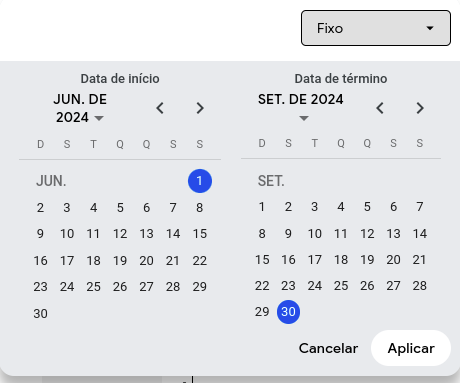The width and height of the screenshot is (460, 383).
Task: Select September 30 highlighted end date
Action: point(288,312)
